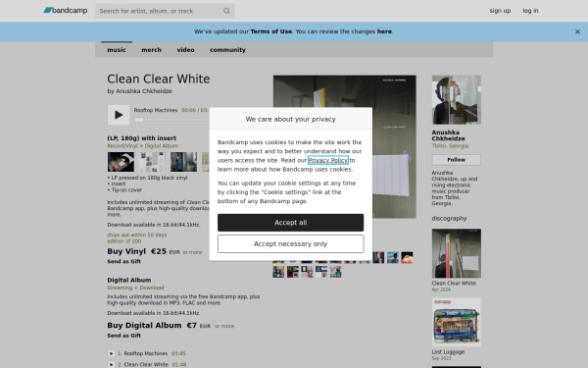Open supporter avatar of person against blue sky
This screenshot has height=368, width=588.
pos(393,257)
